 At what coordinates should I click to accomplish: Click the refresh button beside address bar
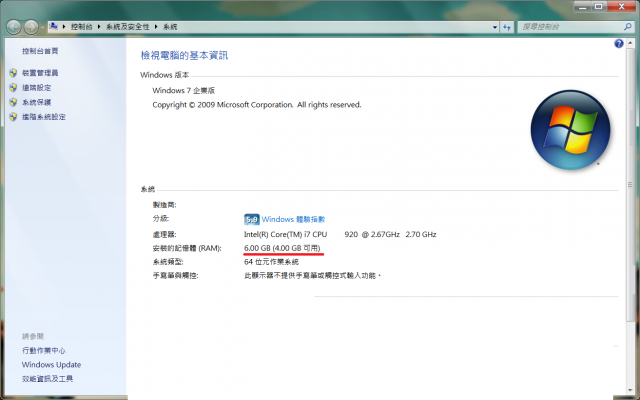tap(507, 27)
